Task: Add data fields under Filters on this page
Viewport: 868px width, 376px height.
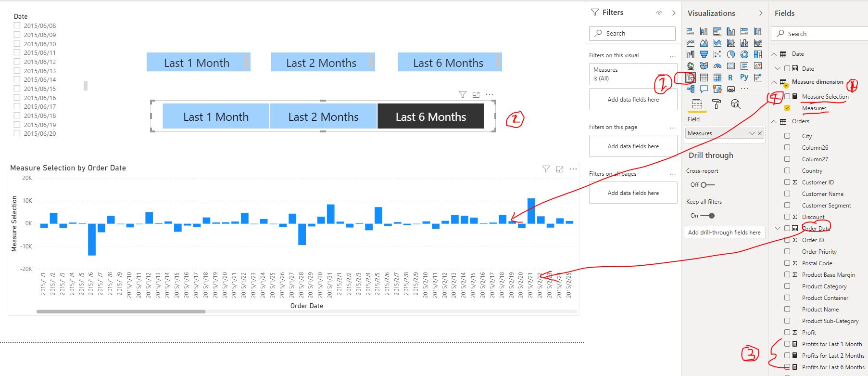Action: [633, 146]
